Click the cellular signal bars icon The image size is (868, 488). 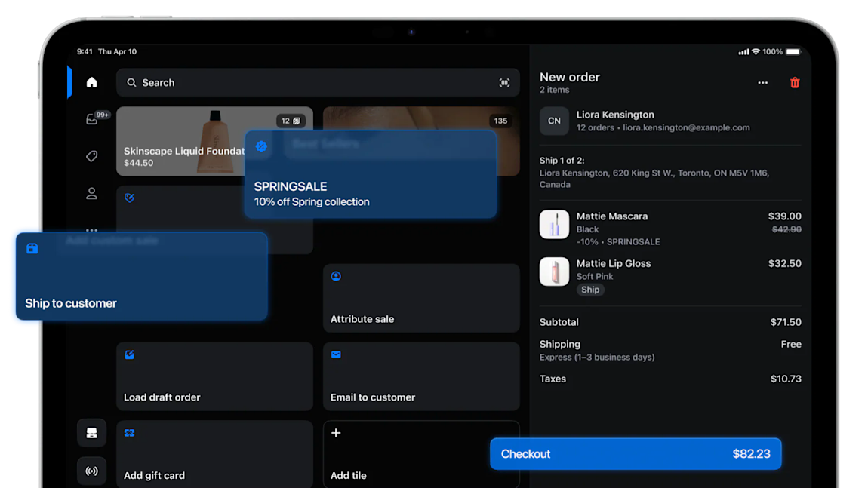pyautogui.click(x=743, y=51)
